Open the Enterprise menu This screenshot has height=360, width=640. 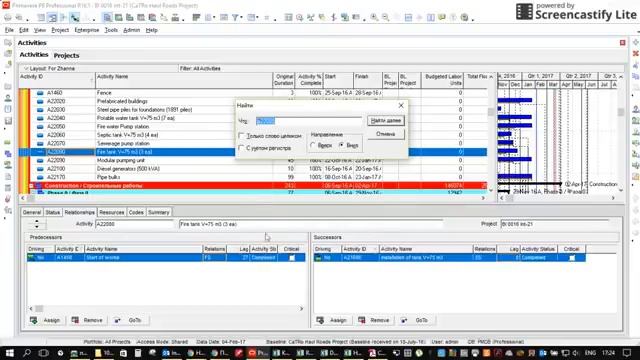coord(87,30)
